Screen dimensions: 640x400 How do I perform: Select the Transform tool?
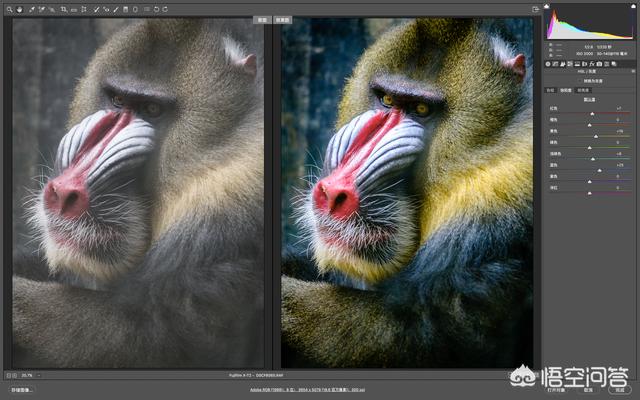click(84, 9)
